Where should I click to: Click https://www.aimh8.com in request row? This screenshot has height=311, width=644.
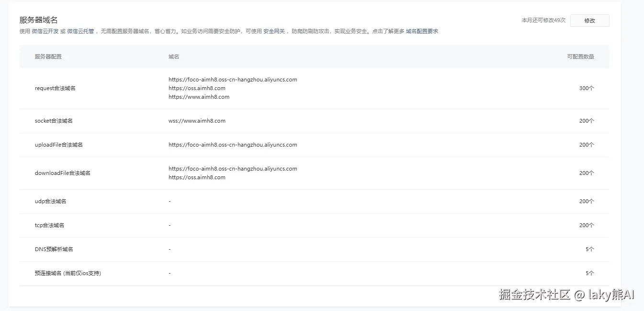point(199,97)
